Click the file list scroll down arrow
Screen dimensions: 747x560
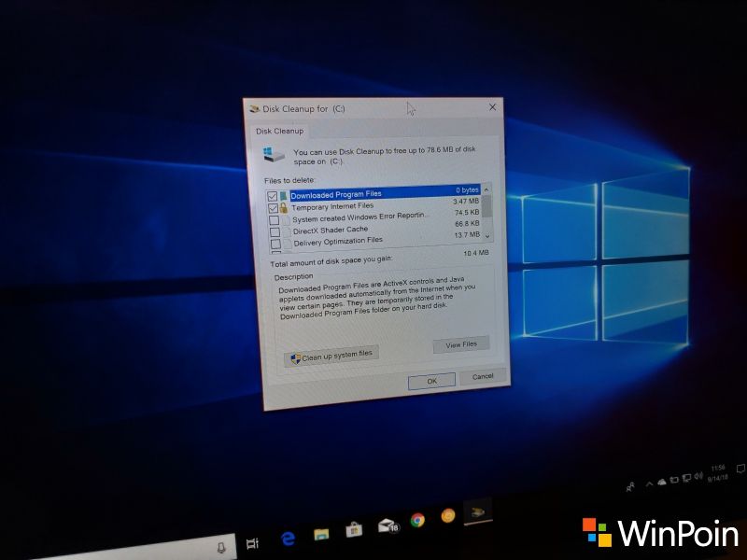487,236
